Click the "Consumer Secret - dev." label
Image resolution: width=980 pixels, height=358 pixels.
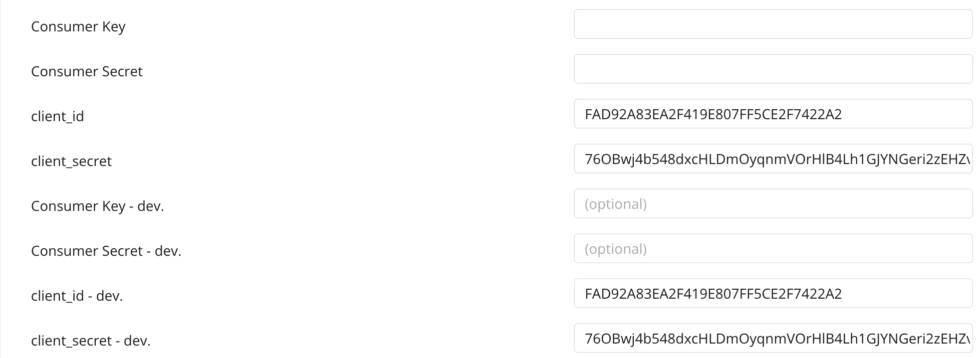coord(106,251)
